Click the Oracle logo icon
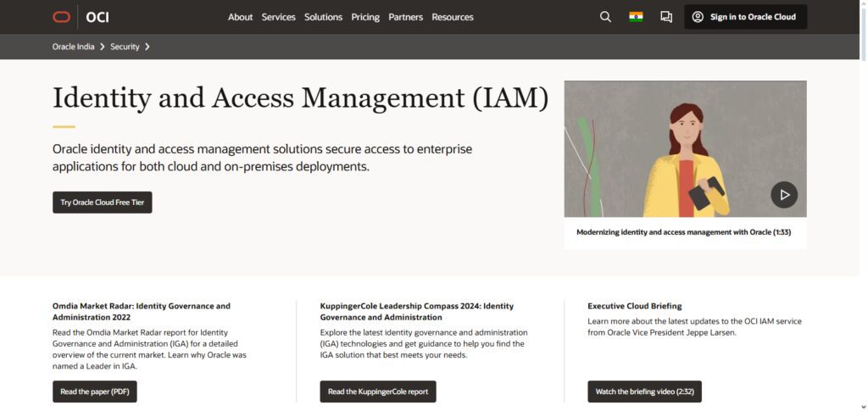 [61, 17]
